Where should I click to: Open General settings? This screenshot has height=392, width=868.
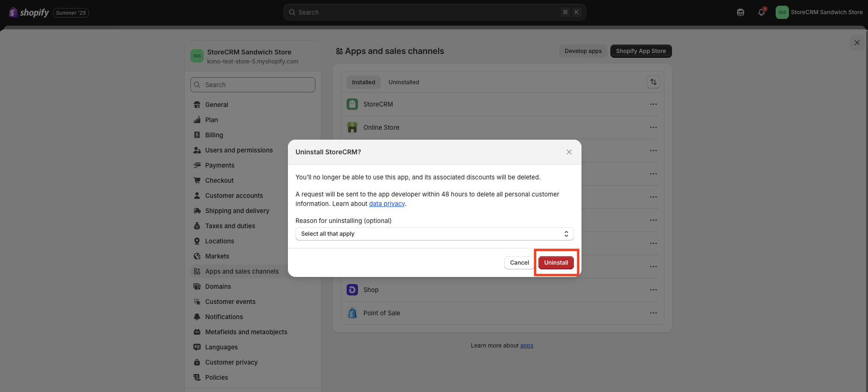pyautogui.click(x=253, y=105)
